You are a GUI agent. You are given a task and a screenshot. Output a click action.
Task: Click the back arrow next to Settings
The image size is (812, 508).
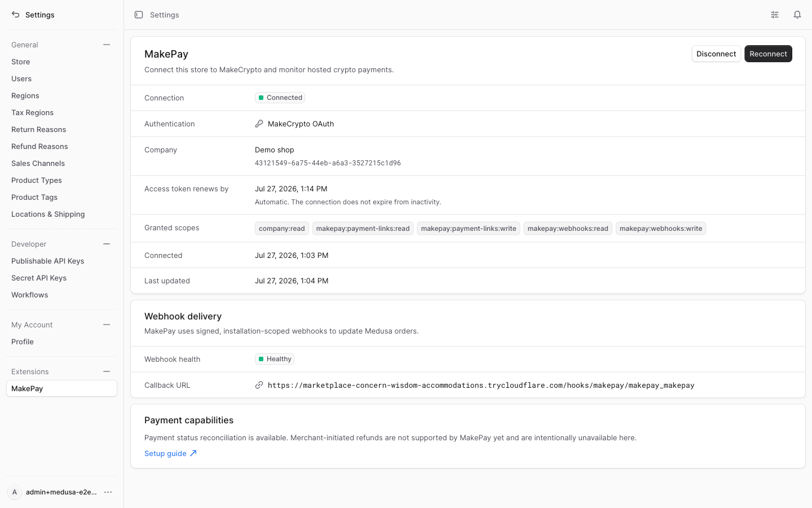click(16, 15)
